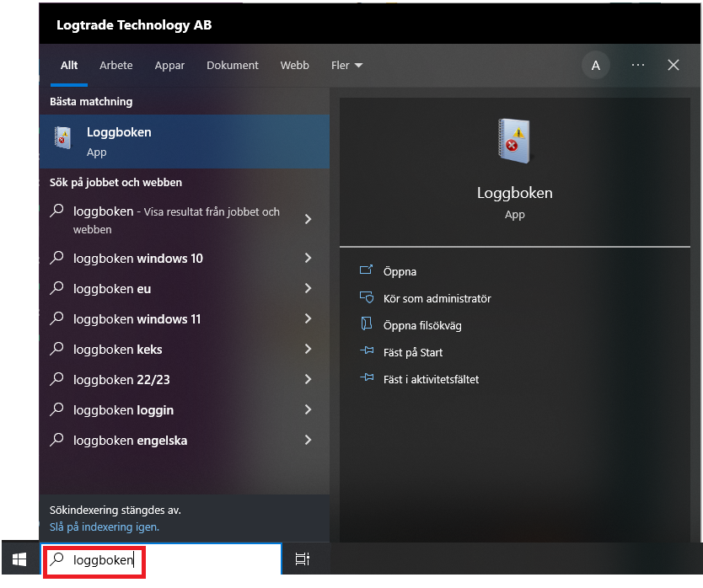Expand chevron for loggboken eu

[308, 288]
